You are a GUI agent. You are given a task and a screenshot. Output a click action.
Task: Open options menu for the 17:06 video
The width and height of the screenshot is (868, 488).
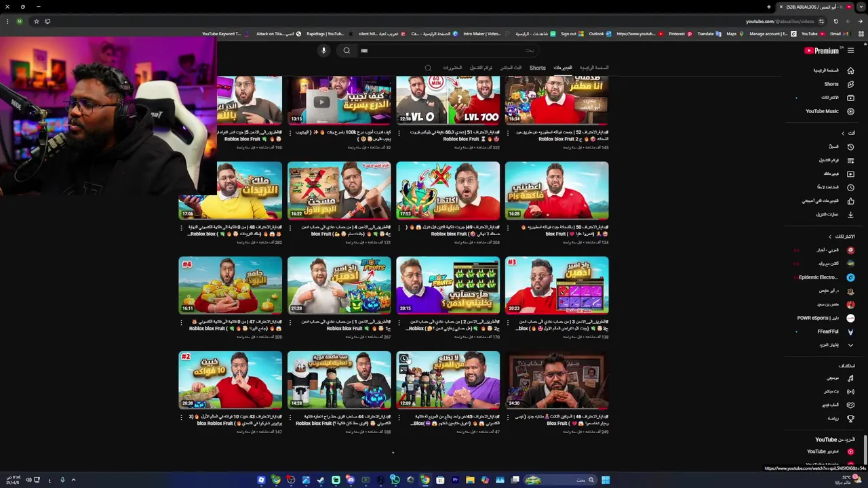181,228
